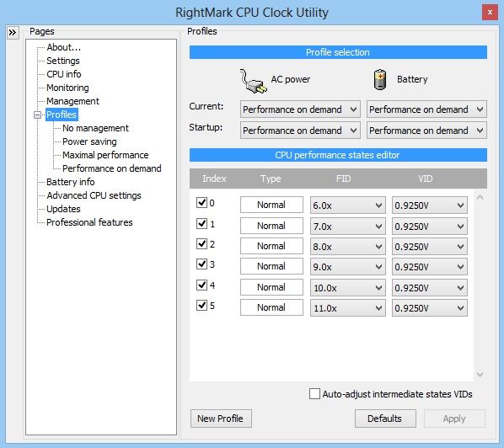
Task: Click the Index column header
Action: [214, 179]
